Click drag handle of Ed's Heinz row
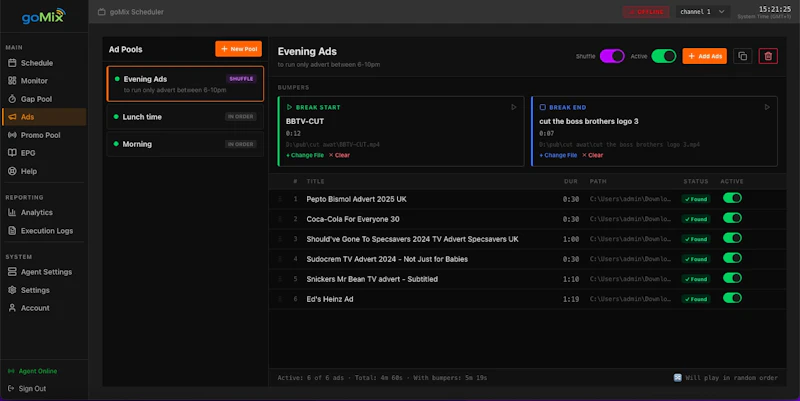The width and height of the screenshot is (800, 401). (x=280, y=299)
